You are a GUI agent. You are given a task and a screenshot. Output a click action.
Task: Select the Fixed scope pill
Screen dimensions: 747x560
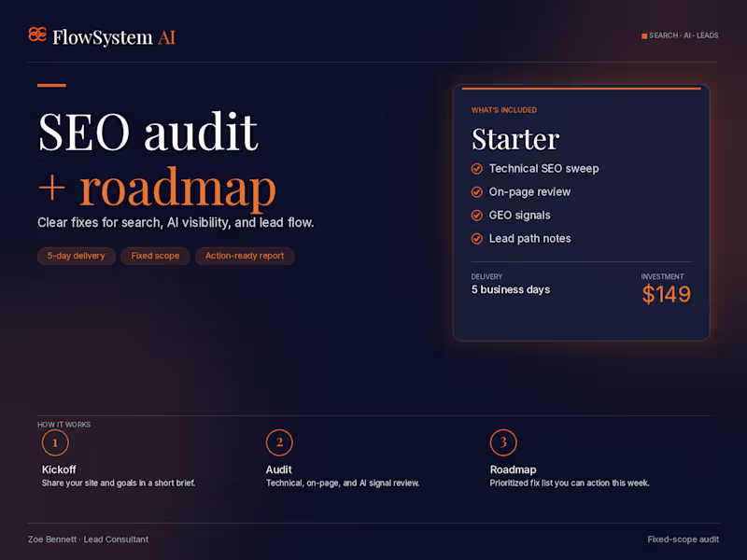coord(155,256)
